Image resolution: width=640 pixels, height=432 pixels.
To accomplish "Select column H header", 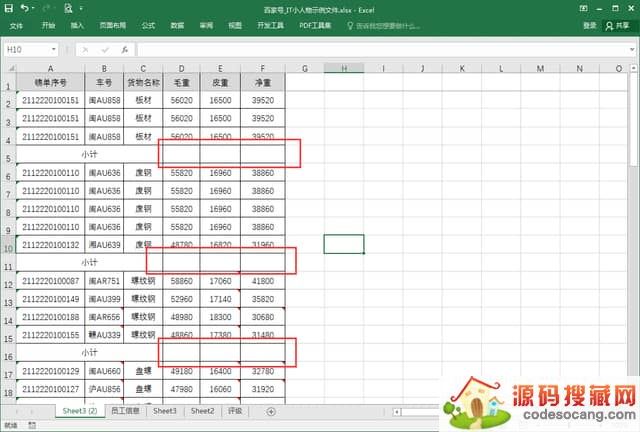I will (344, 68).
